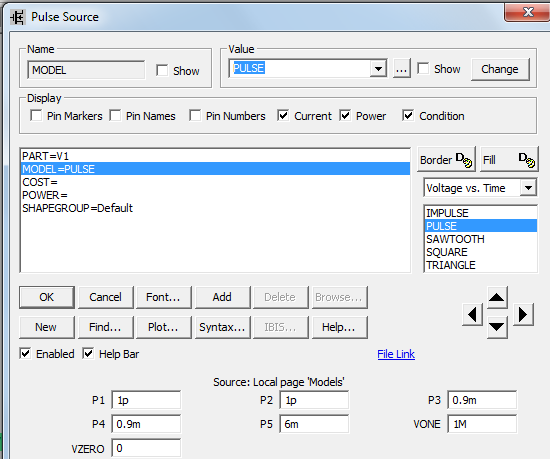Image resolution: width=550 pixels, height=459 pixels.
Task: Click the ellipsis button beside Value
Action: tap(402, 69)
